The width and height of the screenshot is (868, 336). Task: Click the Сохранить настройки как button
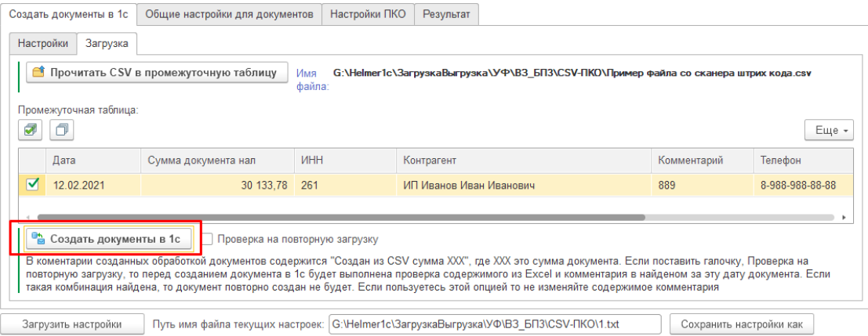(742, 324)
